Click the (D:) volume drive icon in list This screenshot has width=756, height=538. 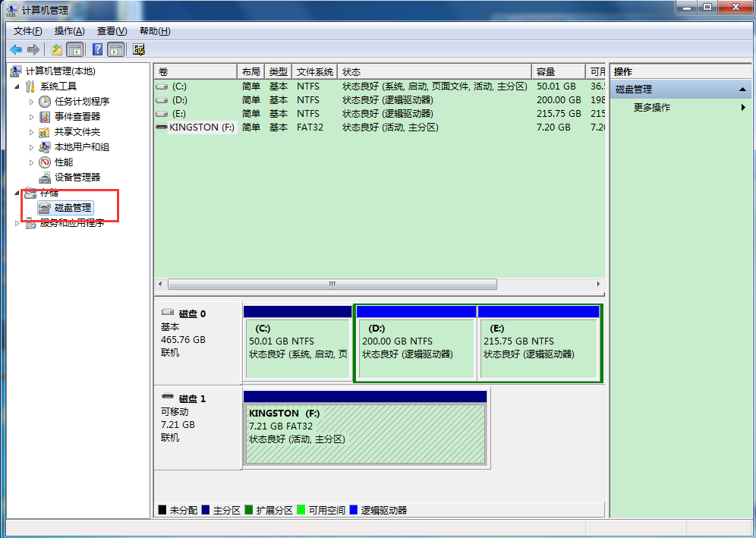pos(162,100)
